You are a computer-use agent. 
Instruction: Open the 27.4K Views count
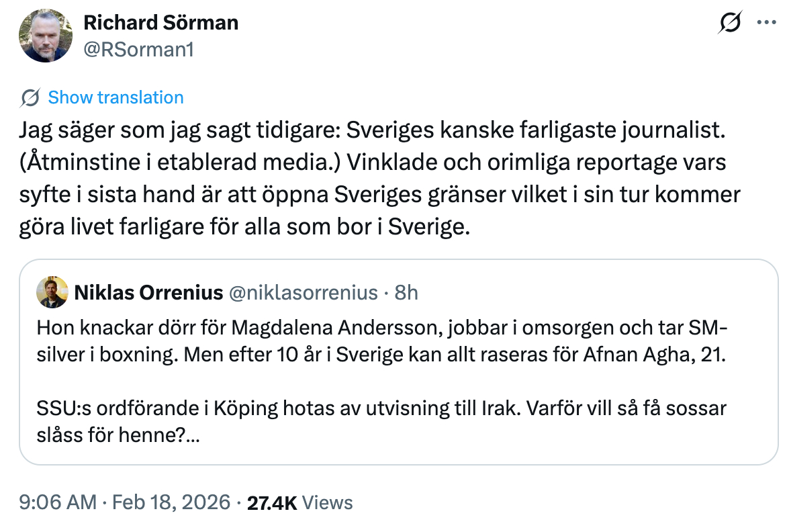pos(299,502)
